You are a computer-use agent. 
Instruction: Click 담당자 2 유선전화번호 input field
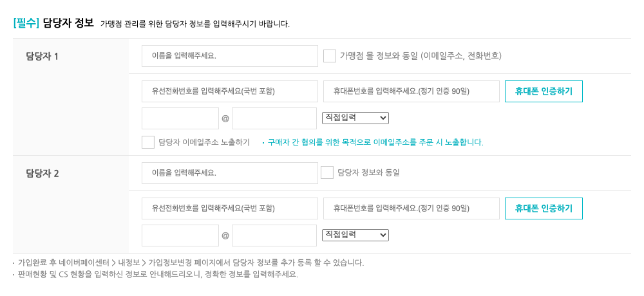(x=230, y=208)
